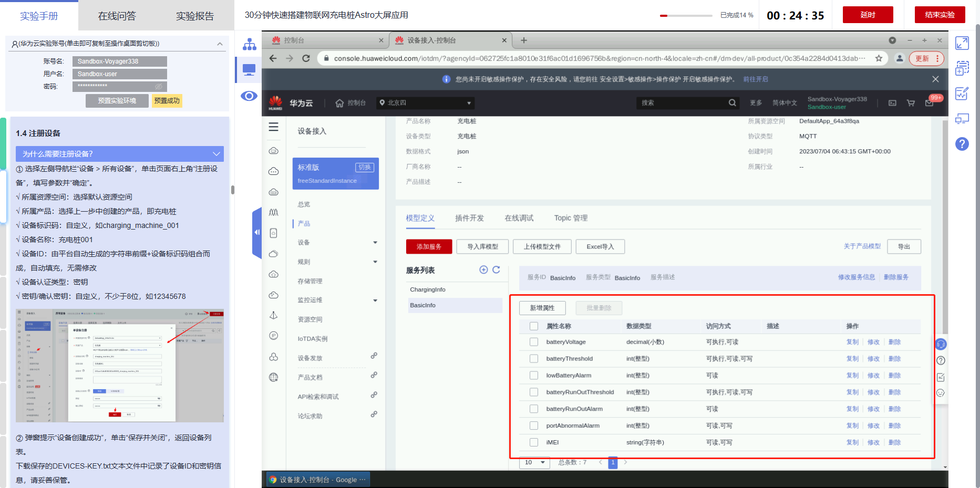Open the cloud shell terminal icon in header
This screenshot has height=488, width=980.
pos(892,103)
